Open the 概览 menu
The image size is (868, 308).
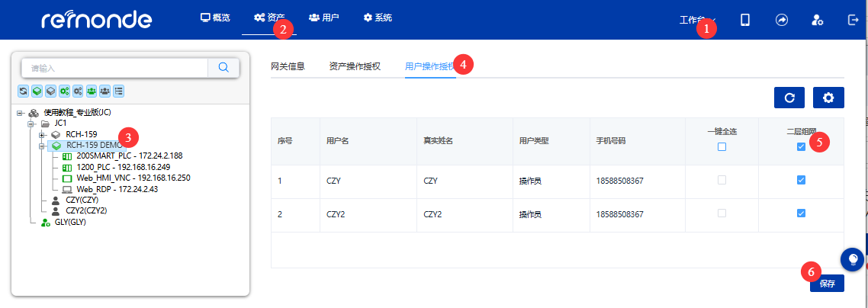215,18
